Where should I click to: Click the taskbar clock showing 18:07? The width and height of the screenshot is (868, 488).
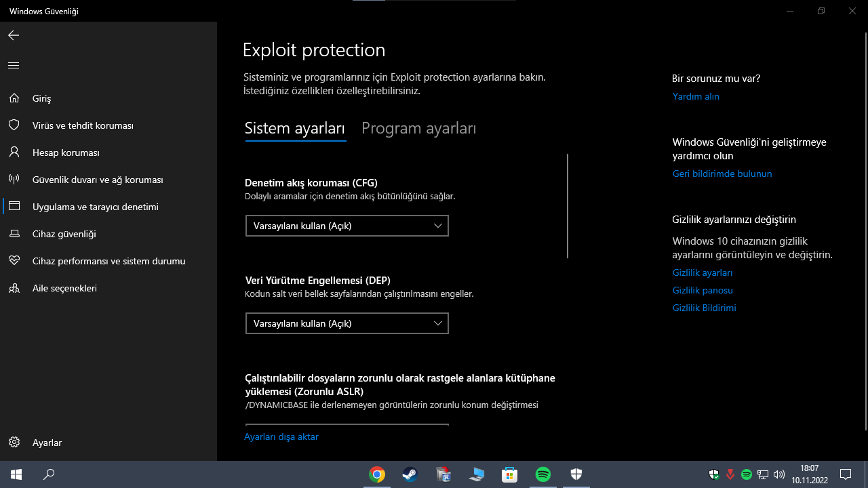(810, 474)
